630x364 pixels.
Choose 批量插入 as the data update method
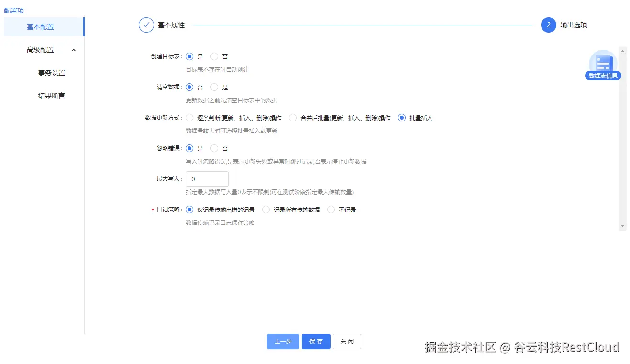401,117
